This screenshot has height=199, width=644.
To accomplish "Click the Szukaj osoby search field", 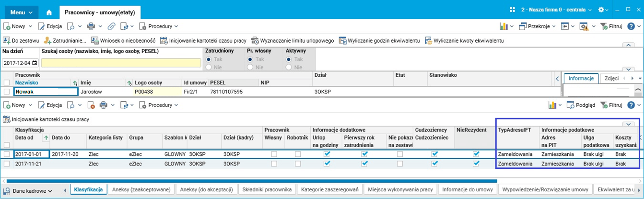I will pos(121,63).
